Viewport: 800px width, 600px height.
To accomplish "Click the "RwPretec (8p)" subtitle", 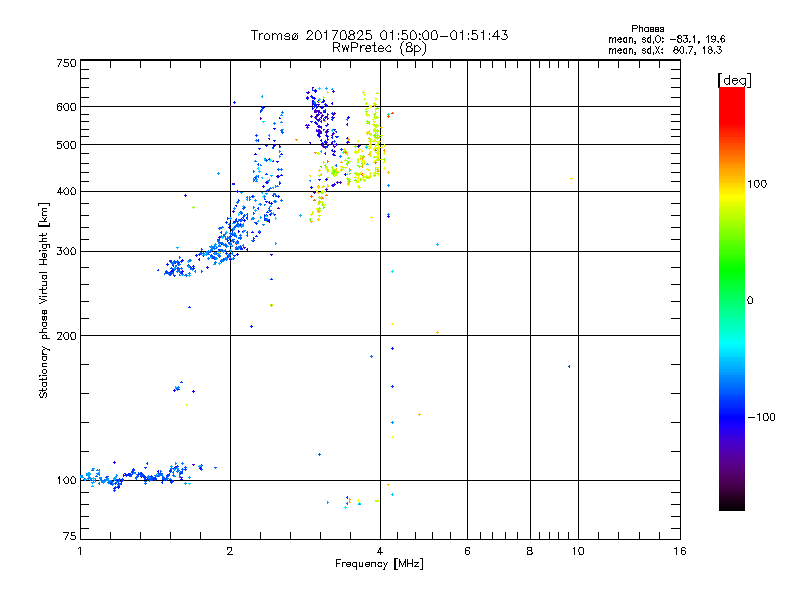I will pos(379,48).
